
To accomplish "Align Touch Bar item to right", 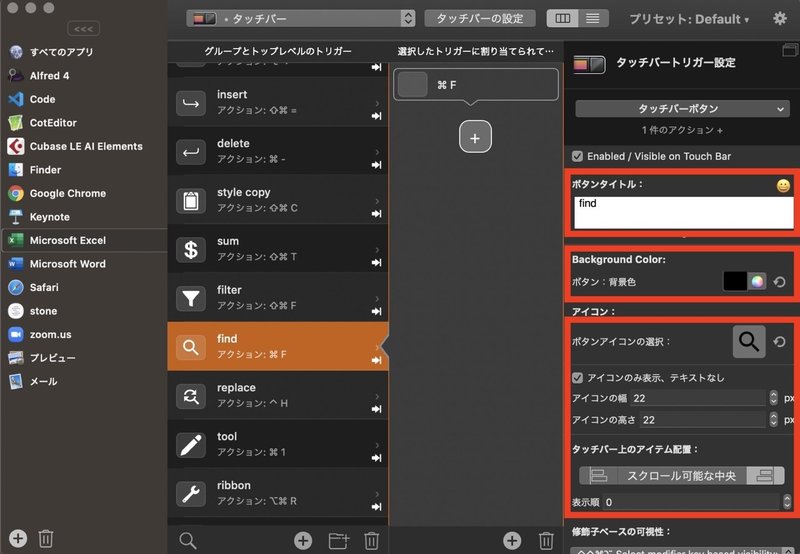I will click(x=765, y=475).
